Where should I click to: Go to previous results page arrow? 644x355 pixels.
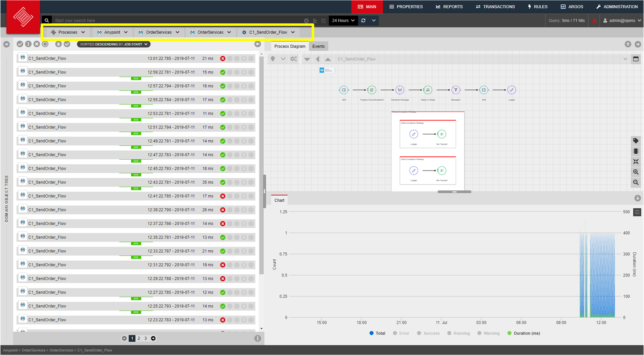pos(124,338)
